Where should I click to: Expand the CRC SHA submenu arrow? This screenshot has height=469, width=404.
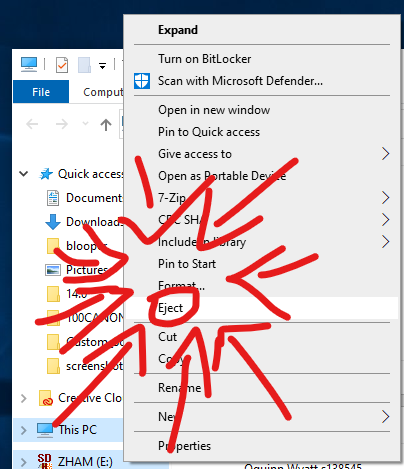click(x=385, y=220)
